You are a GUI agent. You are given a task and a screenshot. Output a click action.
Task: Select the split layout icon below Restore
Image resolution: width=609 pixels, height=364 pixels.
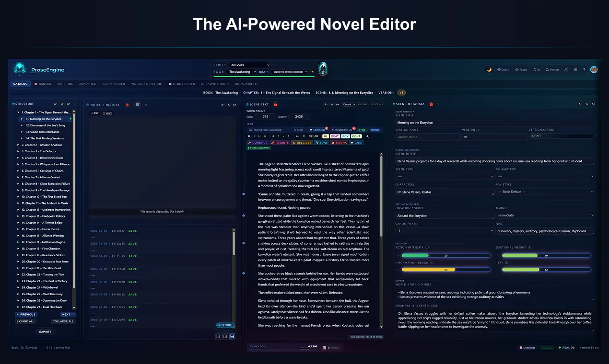tap(225, 336)
